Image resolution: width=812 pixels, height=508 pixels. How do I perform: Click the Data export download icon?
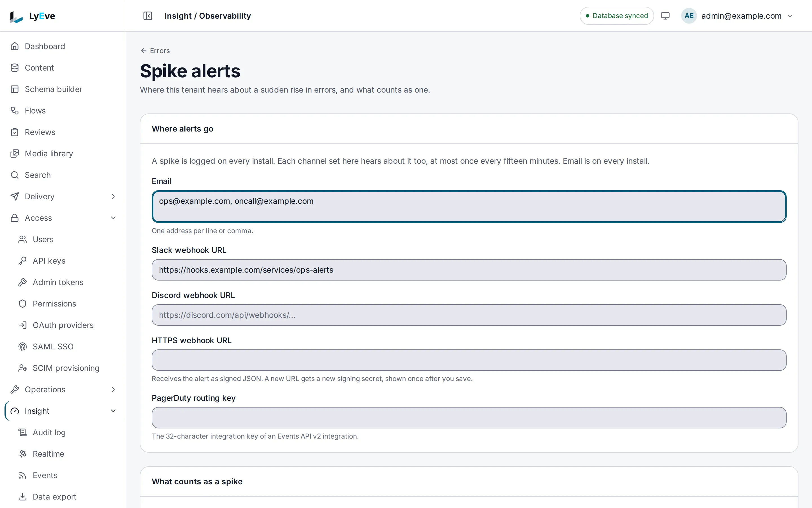[x=23, y=497]
